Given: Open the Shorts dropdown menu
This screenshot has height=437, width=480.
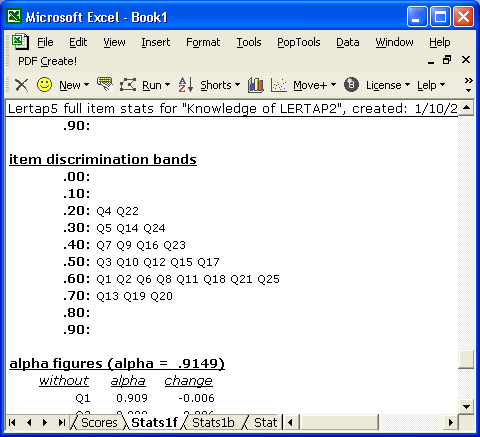Looking at the screenshot, I should [x=220, y=85].
